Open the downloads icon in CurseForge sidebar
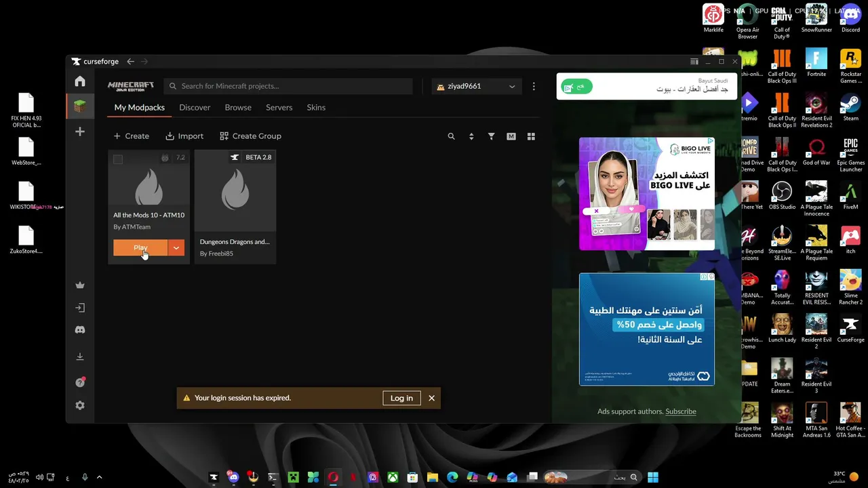 point(80,357)
